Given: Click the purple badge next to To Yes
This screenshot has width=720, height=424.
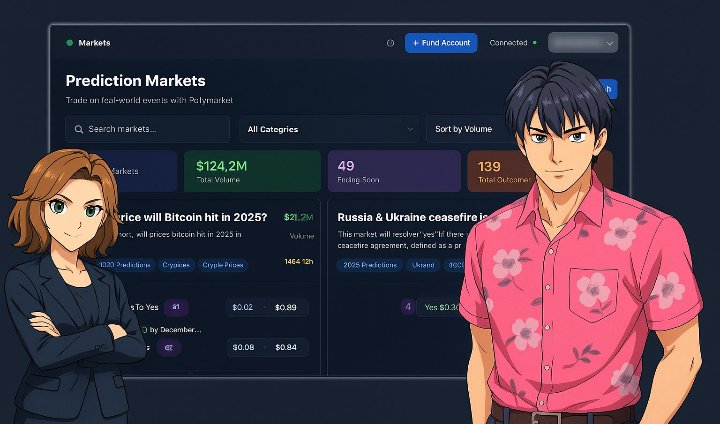Looking at the screenshot, I should [176, 307].
